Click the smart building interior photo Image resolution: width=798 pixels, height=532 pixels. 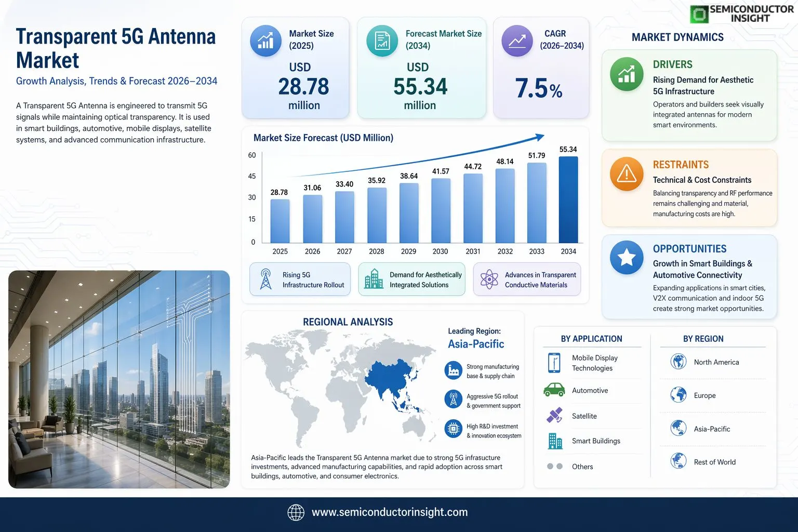pos(119,379)
